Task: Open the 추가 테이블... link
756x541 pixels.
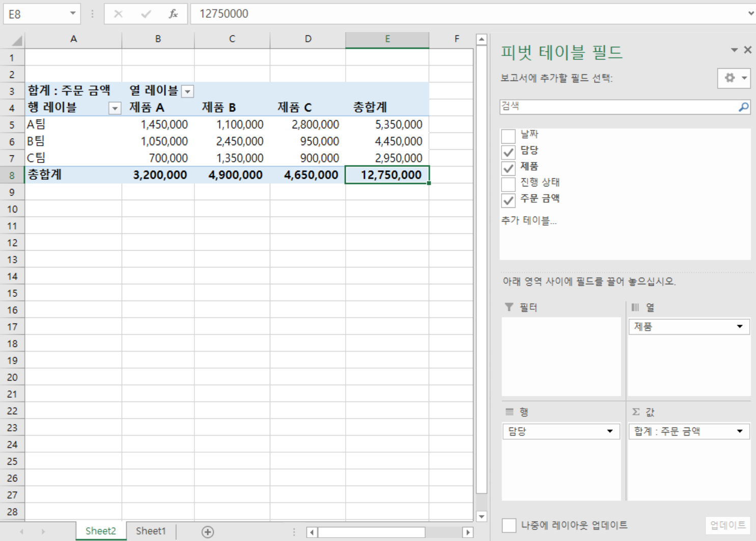Action: (x=529, y=221)
